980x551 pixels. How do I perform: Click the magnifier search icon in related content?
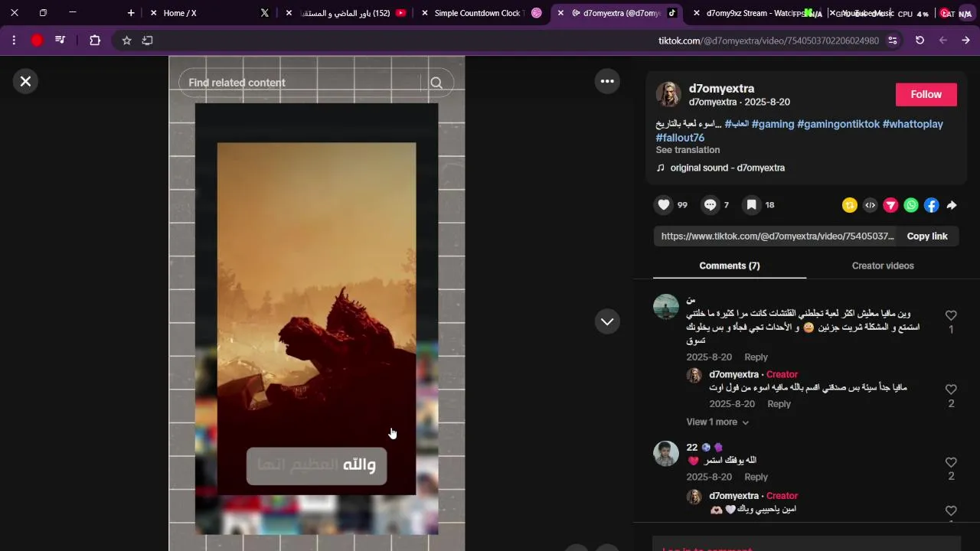click(436, 83)
